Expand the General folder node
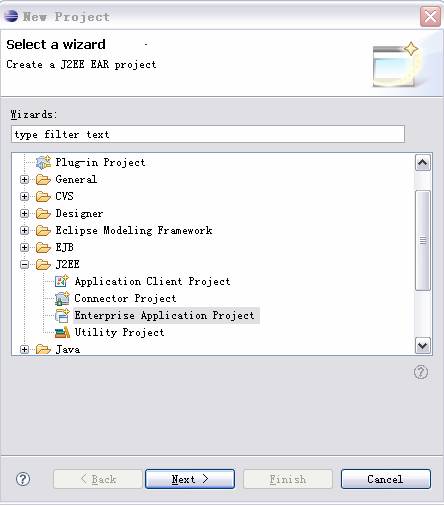Screen dimensions: 444x507 coord(24,179)
